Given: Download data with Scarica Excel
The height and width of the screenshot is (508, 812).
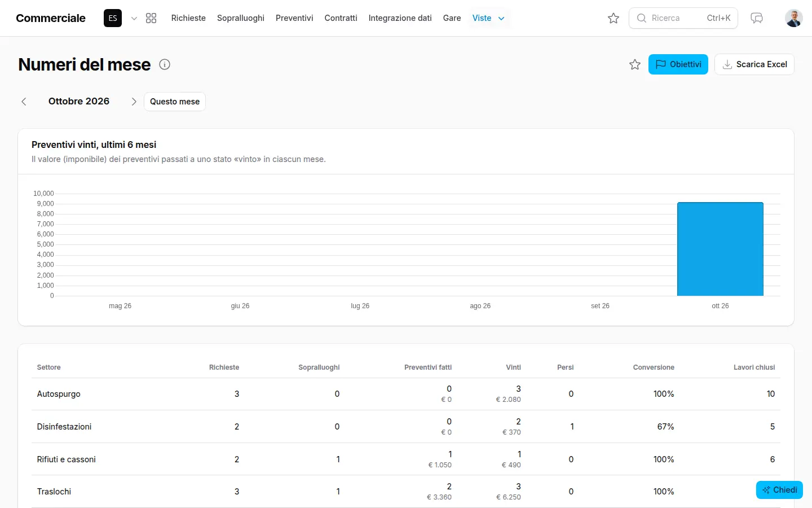Looking at the screenshot, I should [754, 64].
